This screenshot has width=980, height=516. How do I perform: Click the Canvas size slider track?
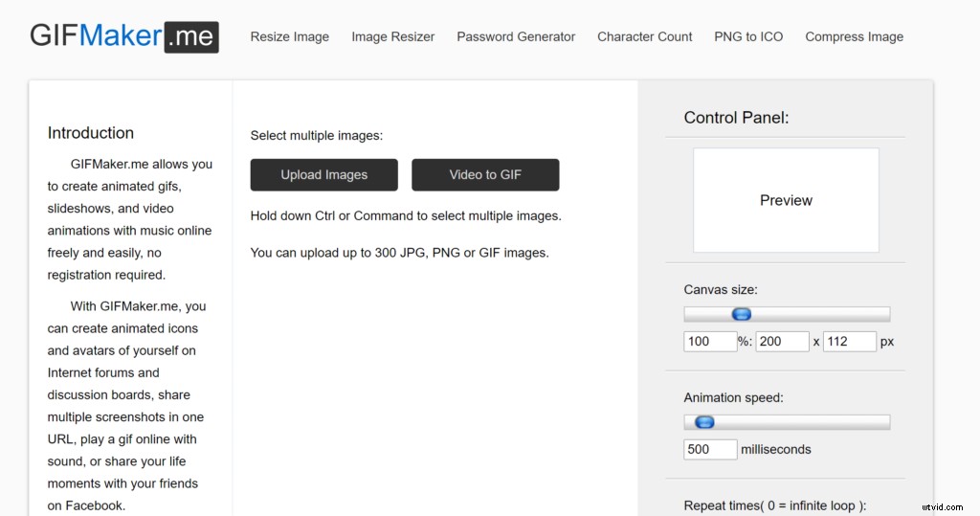[x=787, y=314]
